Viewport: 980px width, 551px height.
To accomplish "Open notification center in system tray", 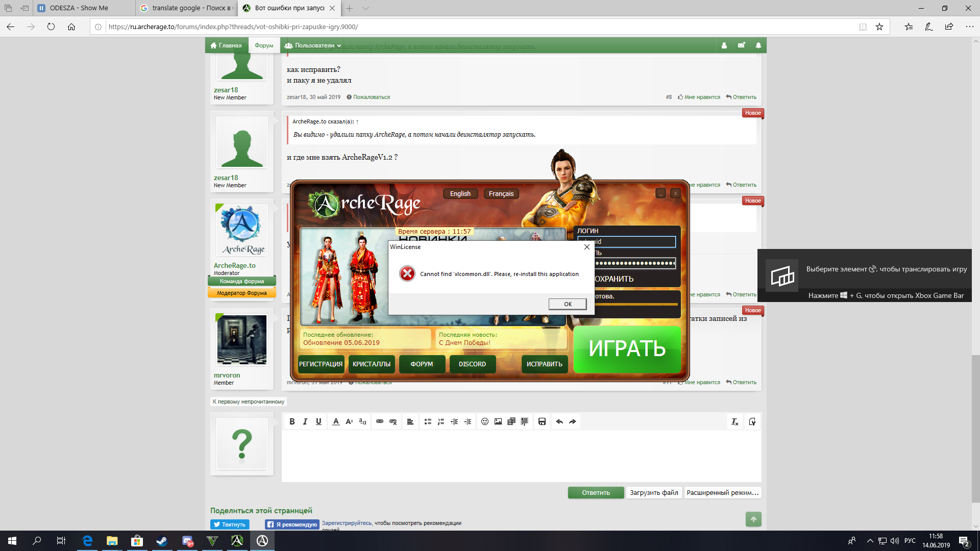I will pos(965,541).
